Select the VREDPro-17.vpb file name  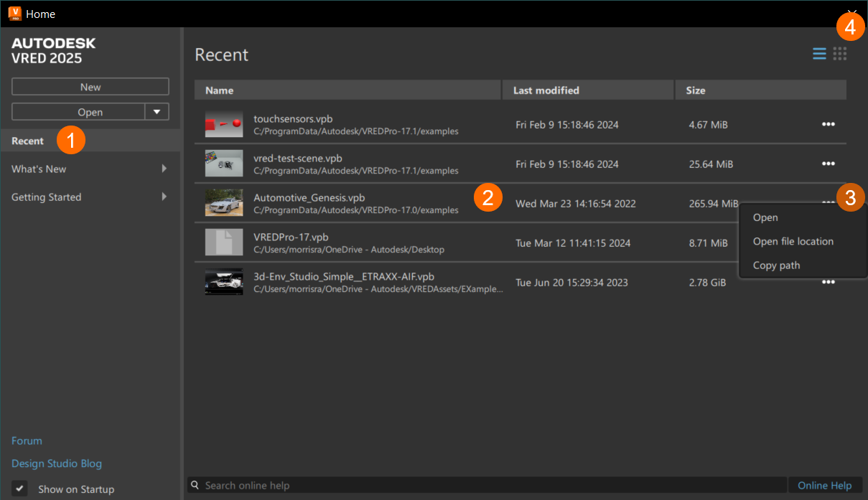coord(291,237)
